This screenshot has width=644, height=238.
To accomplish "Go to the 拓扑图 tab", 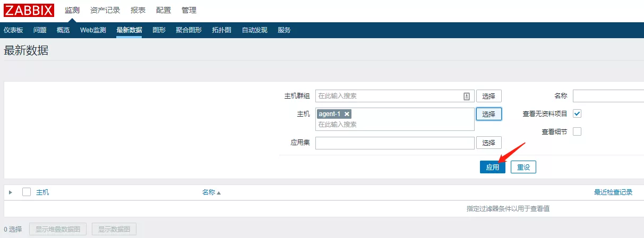I will pyautogui.click(x=221, y=30).
